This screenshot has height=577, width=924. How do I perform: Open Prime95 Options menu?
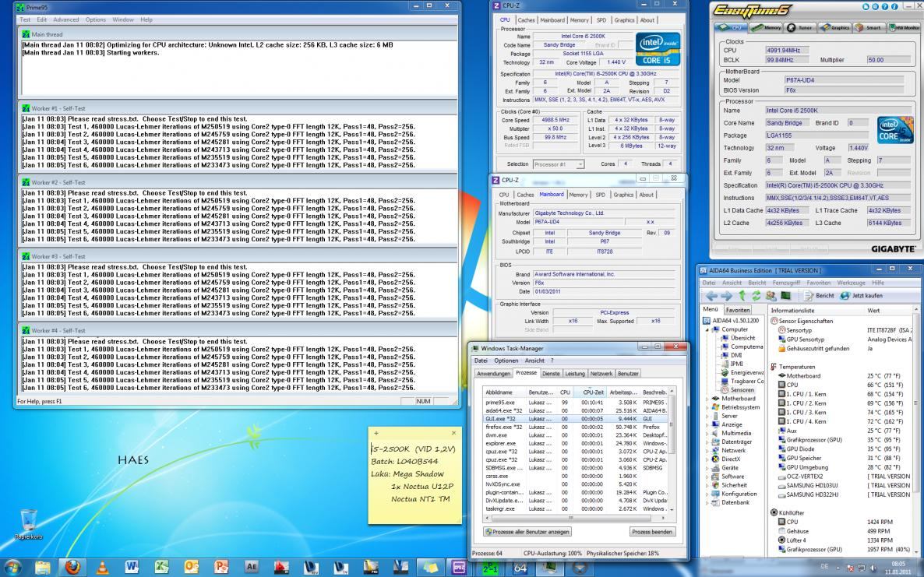[96, 19]
